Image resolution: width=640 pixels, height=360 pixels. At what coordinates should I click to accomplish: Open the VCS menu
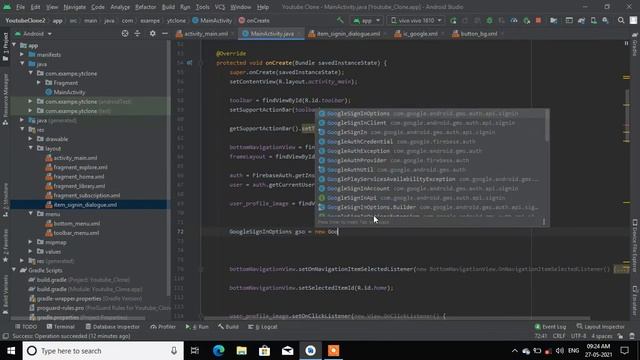tap(220, 7)
